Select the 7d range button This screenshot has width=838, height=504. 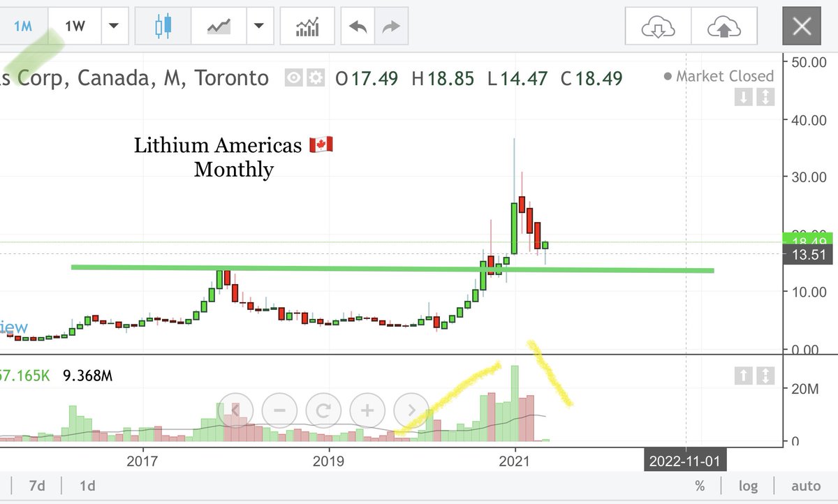[37, 485]
